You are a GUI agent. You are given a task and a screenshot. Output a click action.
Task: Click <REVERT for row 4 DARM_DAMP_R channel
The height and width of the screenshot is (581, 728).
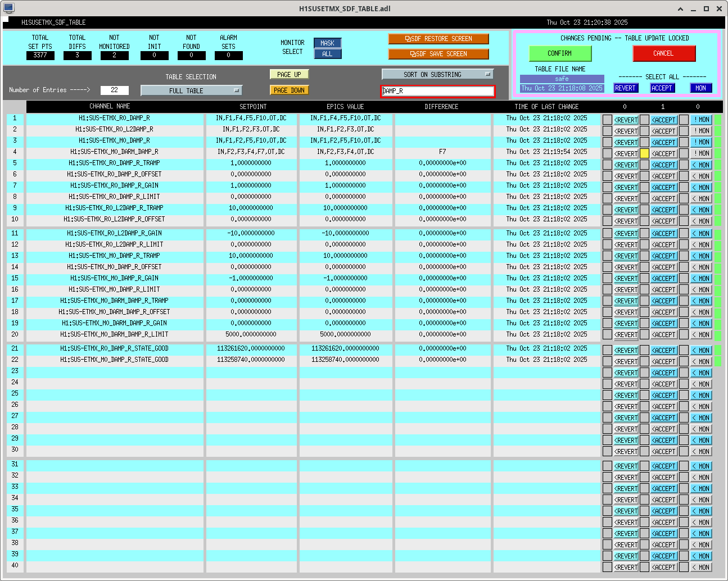tap(626, 153)
